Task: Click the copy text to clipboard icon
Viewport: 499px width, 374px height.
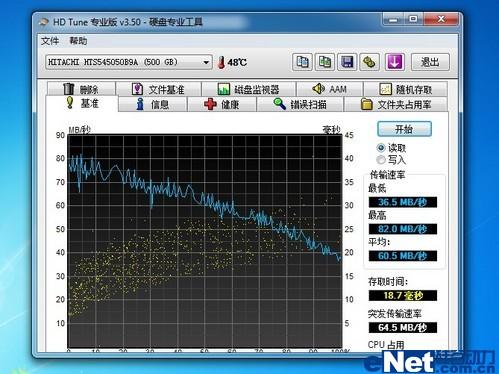Action: point(302,62)
